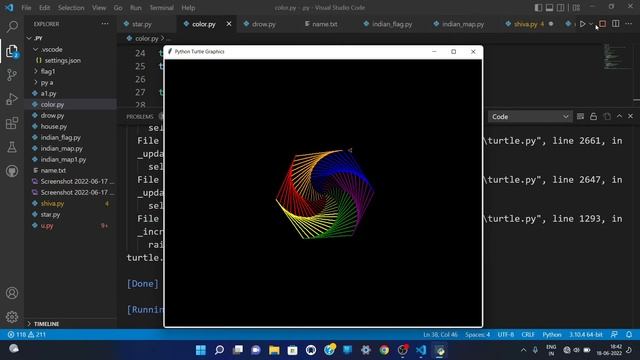Show hidden system tray icons
The image size is (640, 360).
523,350
